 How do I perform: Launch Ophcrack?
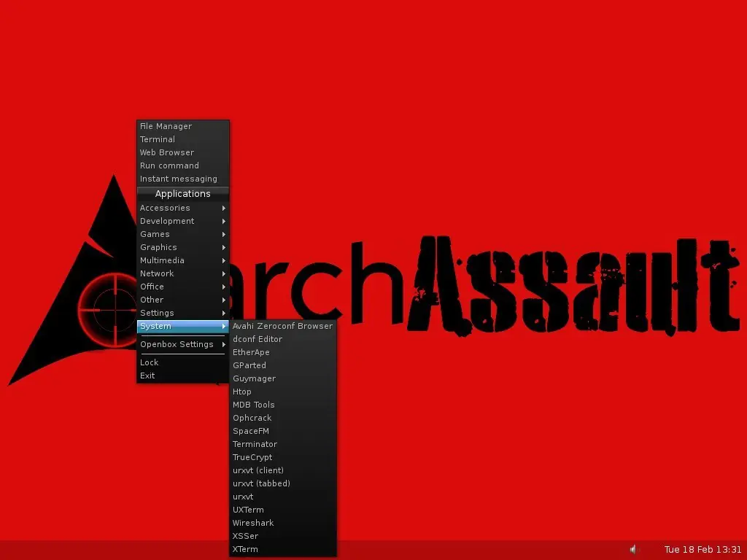tap(283, 418)
